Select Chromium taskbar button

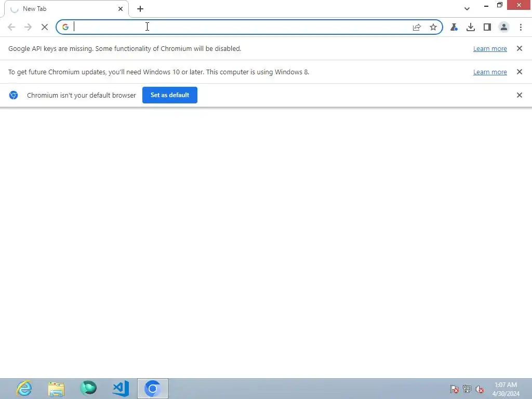153,389
